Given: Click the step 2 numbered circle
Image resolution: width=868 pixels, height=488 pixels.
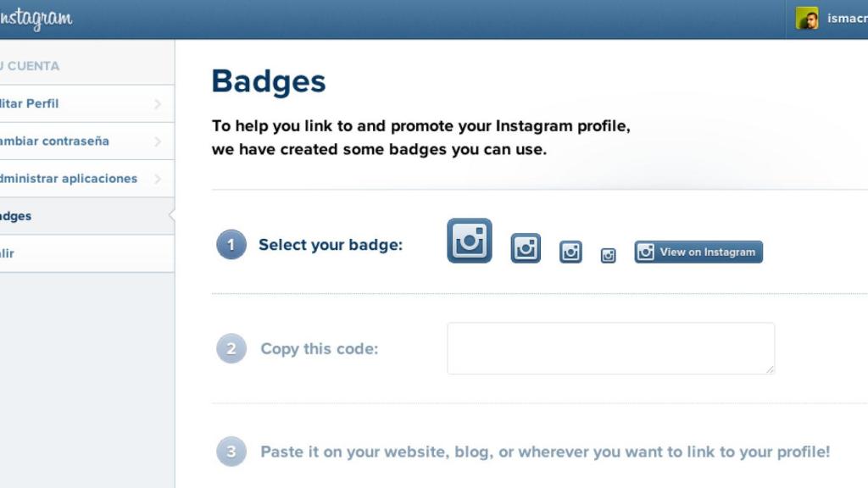Looking at the screenshot, I should (231, 348).
